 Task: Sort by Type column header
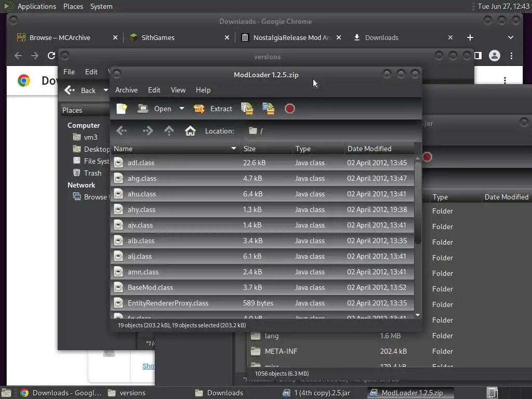coord(318,149)
